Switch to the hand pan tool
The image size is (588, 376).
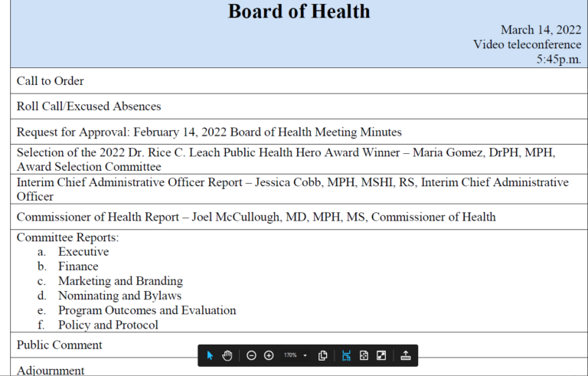tap(227, 355)
